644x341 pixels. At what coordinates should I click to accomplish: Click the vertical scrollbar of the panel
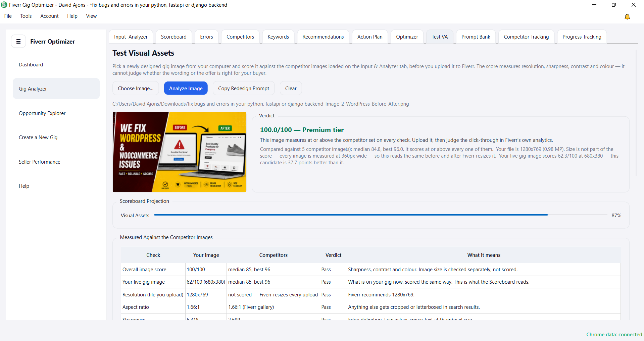(x=636, y=113)
